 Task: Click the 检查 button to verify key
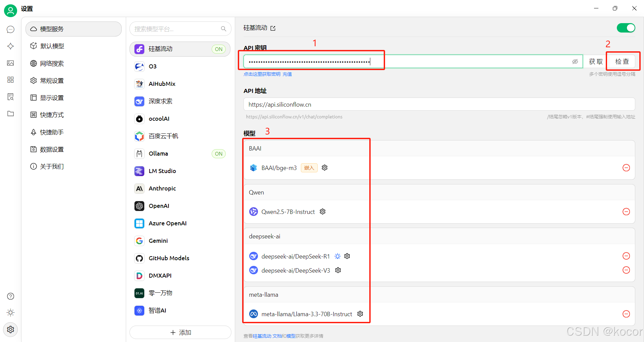(x=622, y=62)
